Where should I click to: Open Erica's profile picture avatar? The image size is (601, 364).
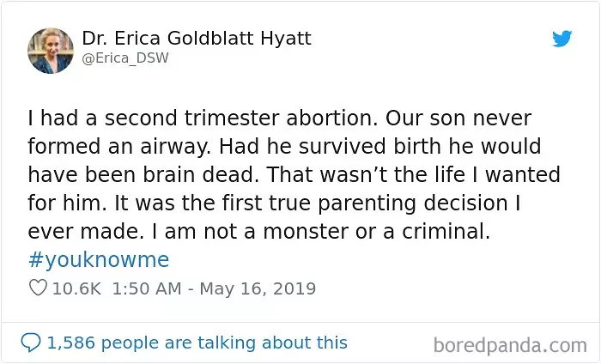pos(51,51)
